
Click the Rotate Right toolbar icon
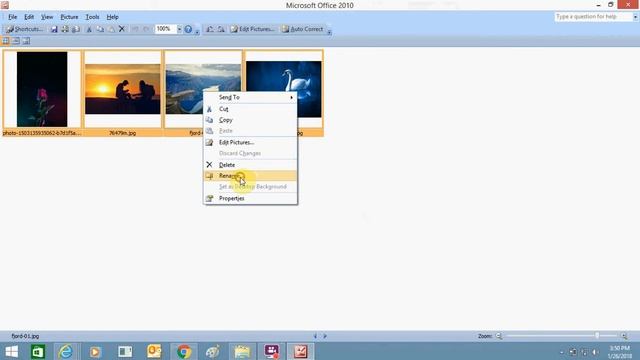click(x=221, y=29)
